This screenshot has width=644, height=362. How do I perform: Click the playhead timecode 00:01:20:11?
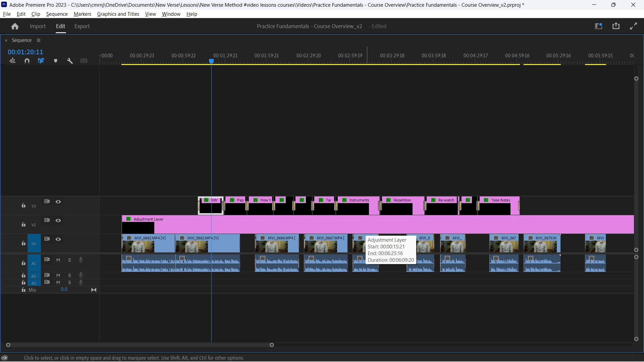[25, 52]
